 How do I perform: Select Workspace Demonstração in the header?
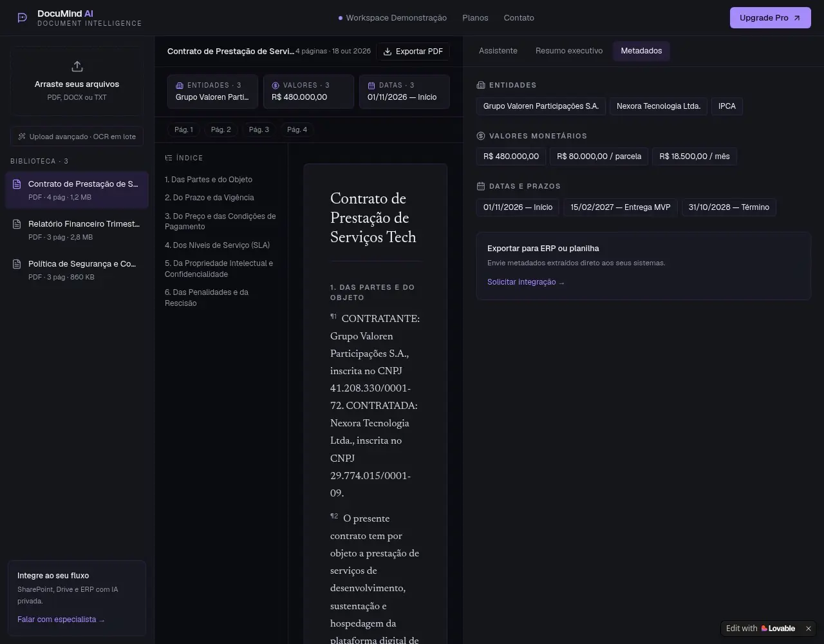[x=393, y=18]
